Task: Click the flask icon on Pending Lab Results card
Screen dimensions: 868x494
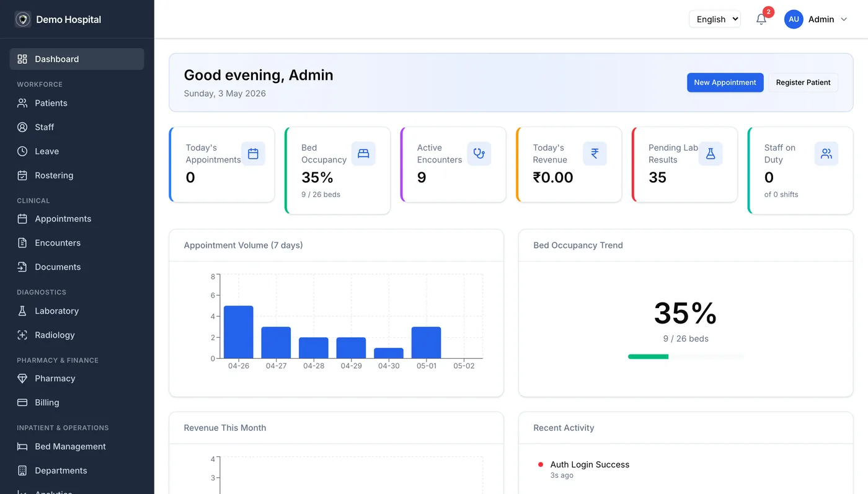Action: [711, 154]
